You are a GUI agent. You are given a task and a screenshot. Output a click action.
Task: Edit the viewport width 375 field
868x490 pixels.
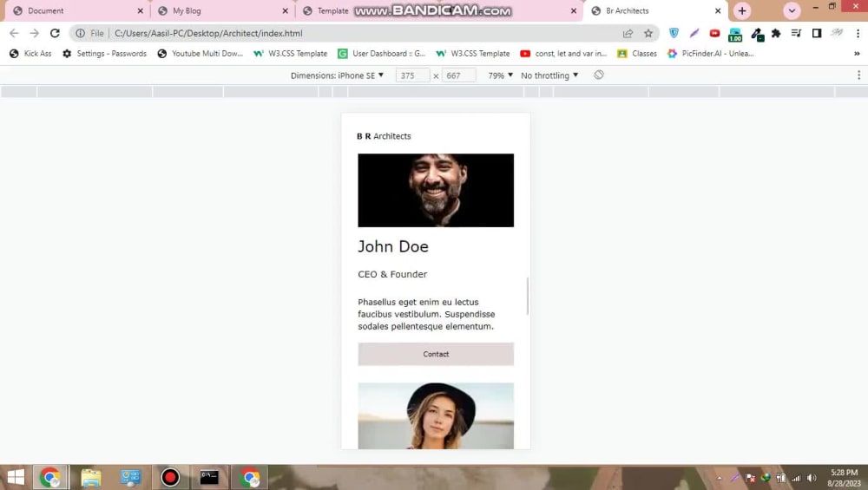[412, 75]
